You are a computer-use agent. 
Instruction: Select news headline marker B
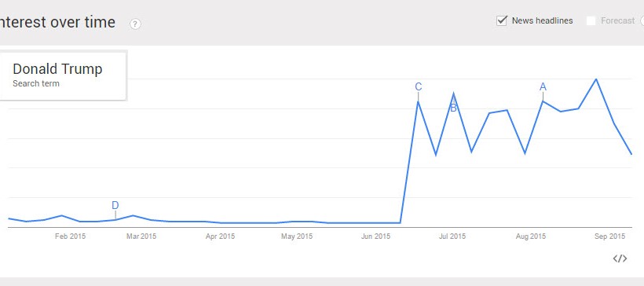453,108
